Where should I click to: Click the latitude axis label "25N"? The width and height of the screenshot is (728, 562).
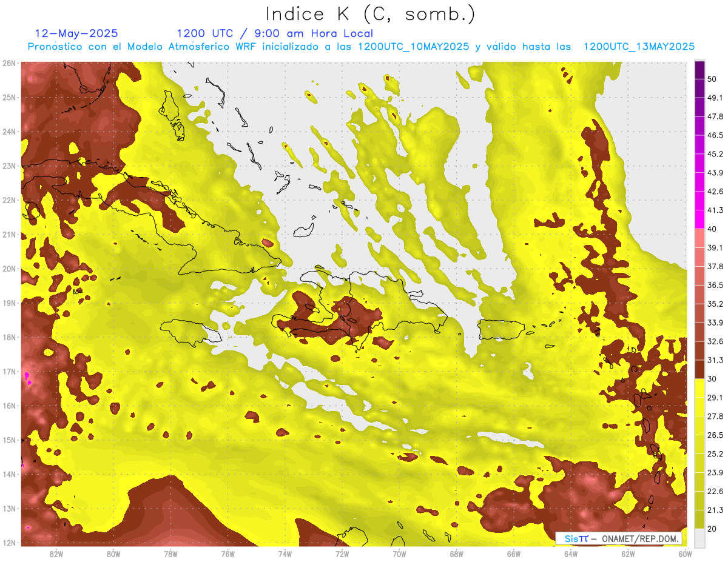(9, 97)
